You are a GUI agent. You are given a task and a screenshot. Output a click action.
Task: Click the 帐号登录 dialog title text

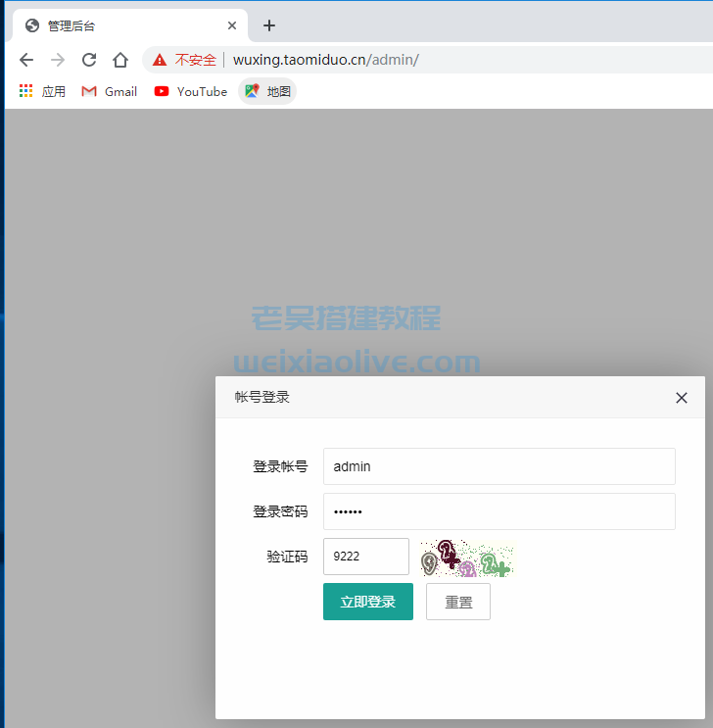click(262, 398)
